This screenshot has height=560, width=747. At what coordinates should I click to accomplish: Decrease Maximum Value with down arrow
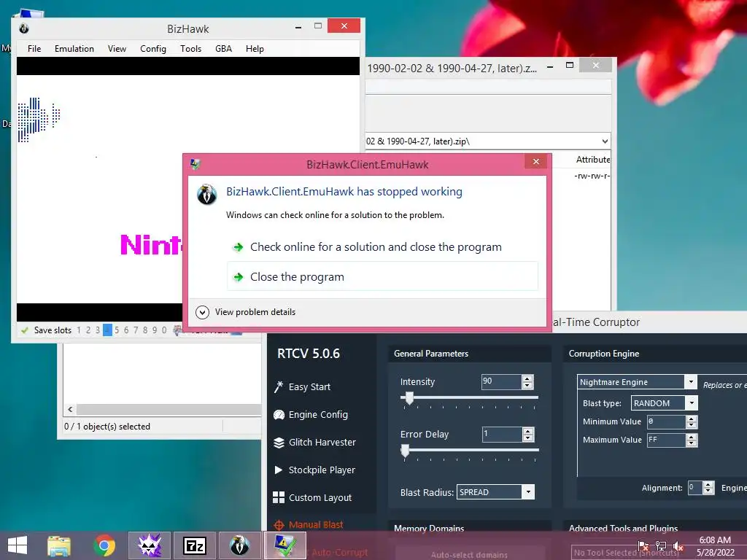(x=692, y=443)
